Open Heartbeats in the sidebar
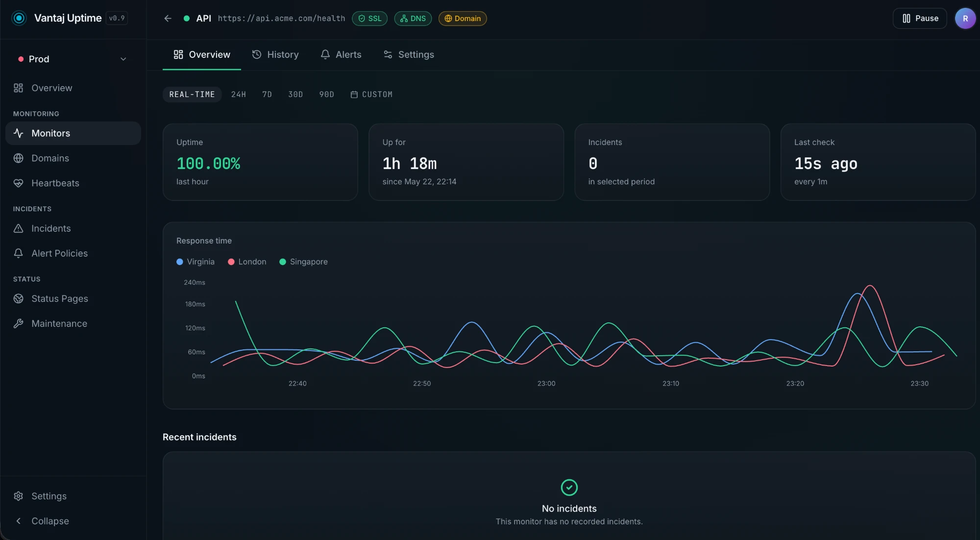980x540 pixels. 73,183
